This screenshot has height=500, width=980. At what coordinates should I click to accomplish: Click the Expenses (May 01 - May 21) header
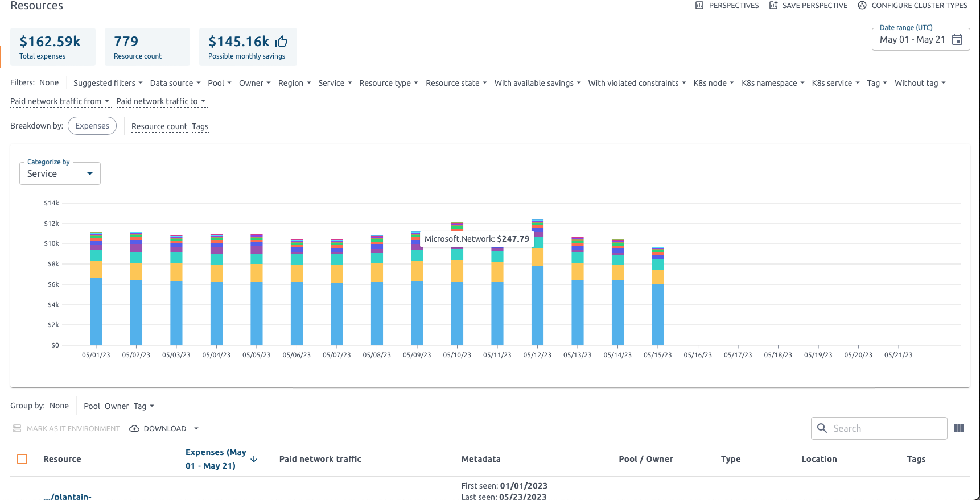point(216,459)
